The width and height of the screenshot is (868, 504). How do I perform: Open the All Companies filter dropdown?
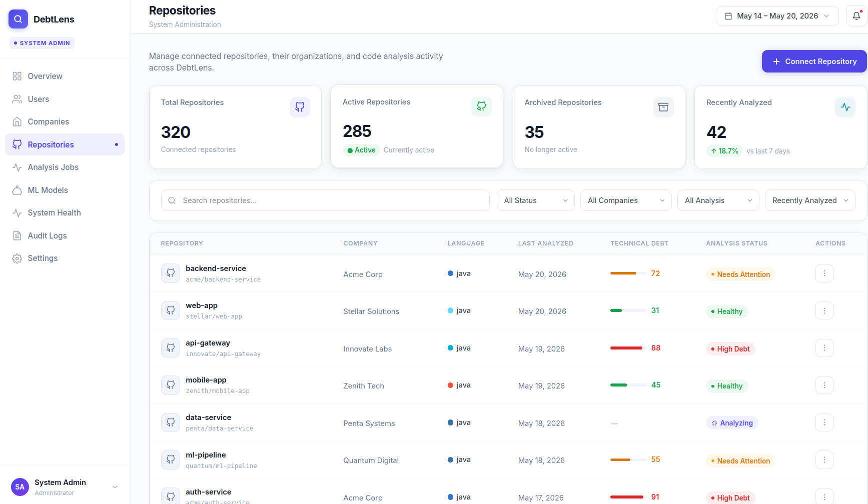626,200
